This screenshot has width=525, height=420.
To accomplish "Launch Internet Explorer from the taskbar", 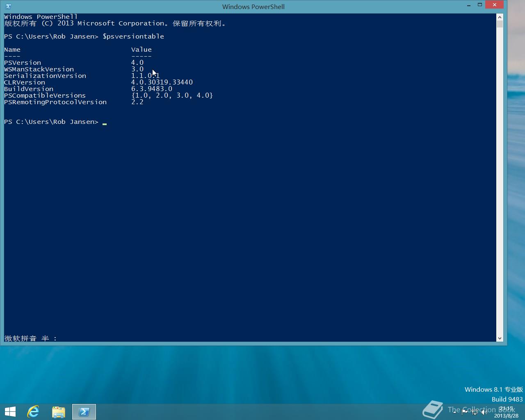I will (34, 412).
